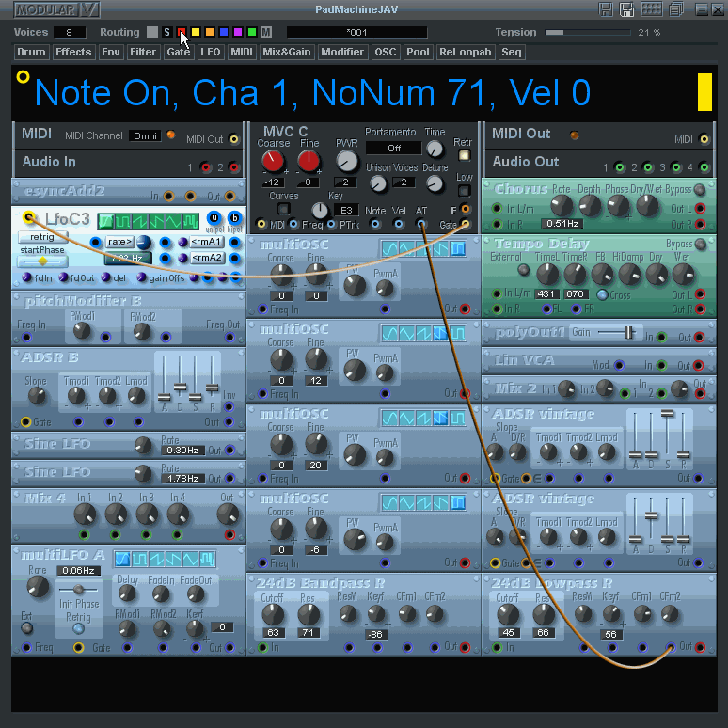This screenshot has width=728, height=728.
Task: Click the stacked pages copy icon
Action: coord(676,9)
